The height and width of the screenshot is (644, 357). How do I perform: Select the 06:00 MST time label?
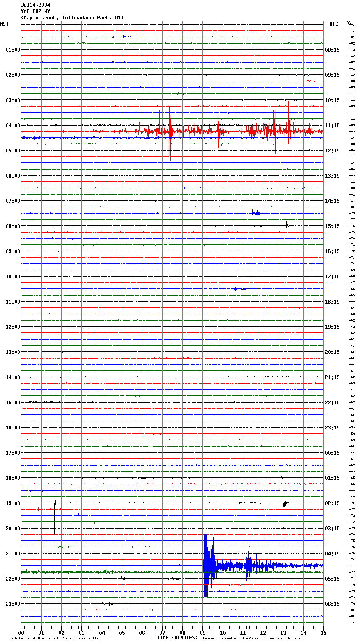13,176
